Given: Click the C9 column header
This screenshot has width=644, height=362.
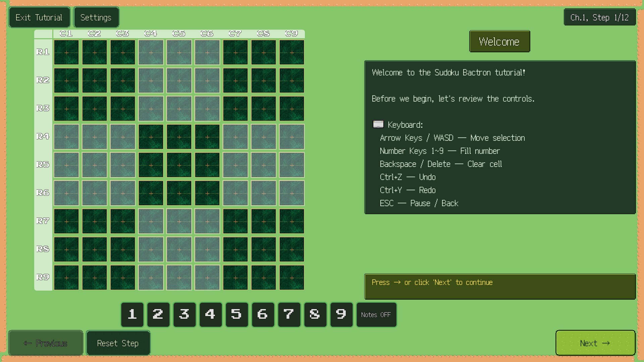Looking at the screenshot, I should click(291, 34).
